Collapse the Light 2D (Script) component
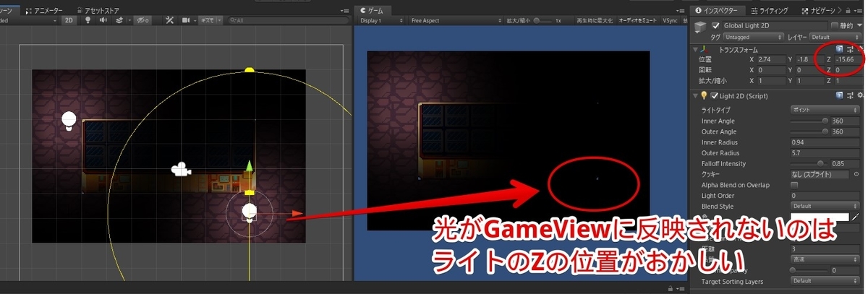Screen dimensions: 868x294 695,95
